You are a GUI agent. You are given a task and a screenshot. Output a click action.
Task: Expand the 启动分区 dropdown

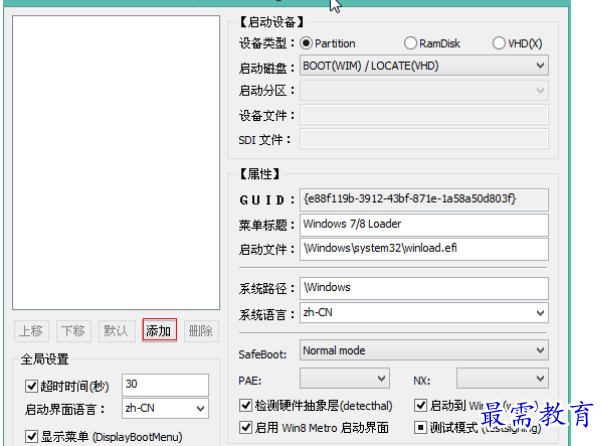pyautogui.click(x=424, y=91)
